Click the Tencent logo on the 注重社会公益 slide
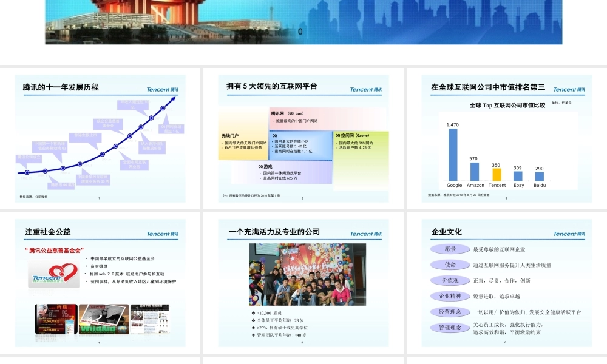Screen dimensions: 607x364 163,234
